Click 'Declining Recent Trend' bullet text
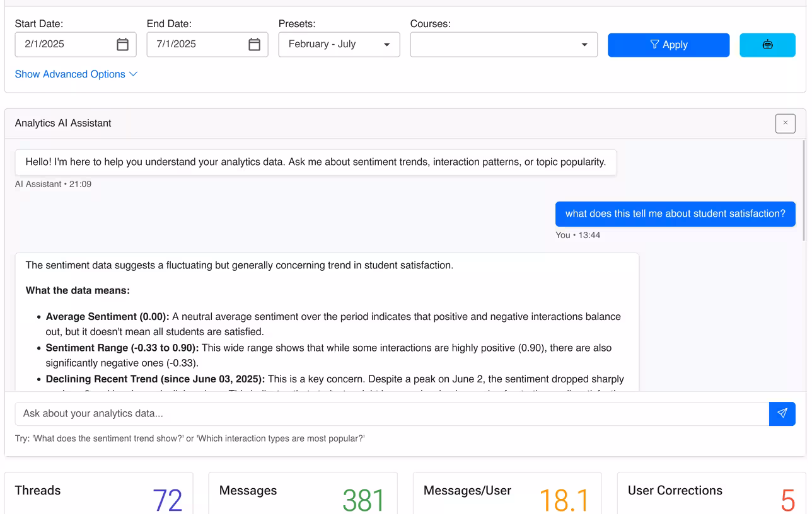Viewport: 812px width, 514px height. (155, 379)
